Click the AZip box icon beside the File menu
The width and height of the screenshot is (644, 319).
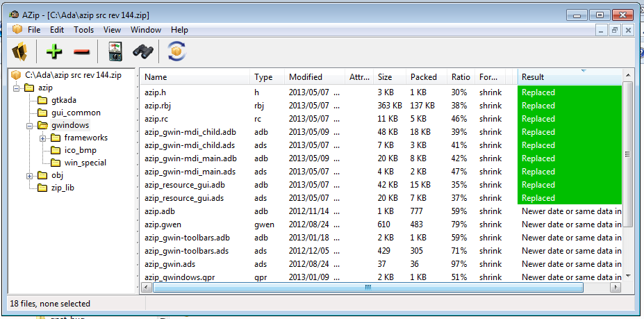(x=17, y=30)
